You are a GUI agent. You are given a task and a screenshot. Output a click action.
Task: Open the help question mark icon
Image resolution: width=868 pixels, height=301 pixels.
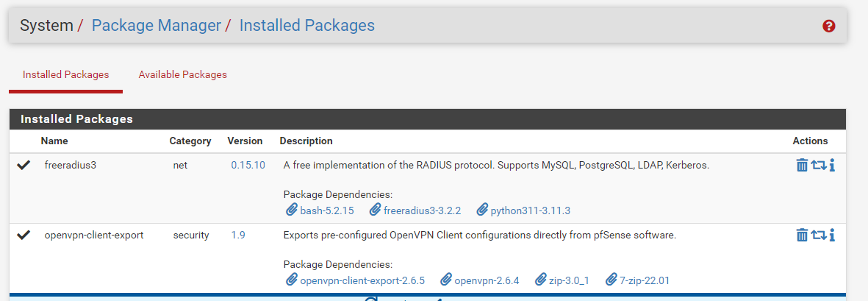coord(829,26)
